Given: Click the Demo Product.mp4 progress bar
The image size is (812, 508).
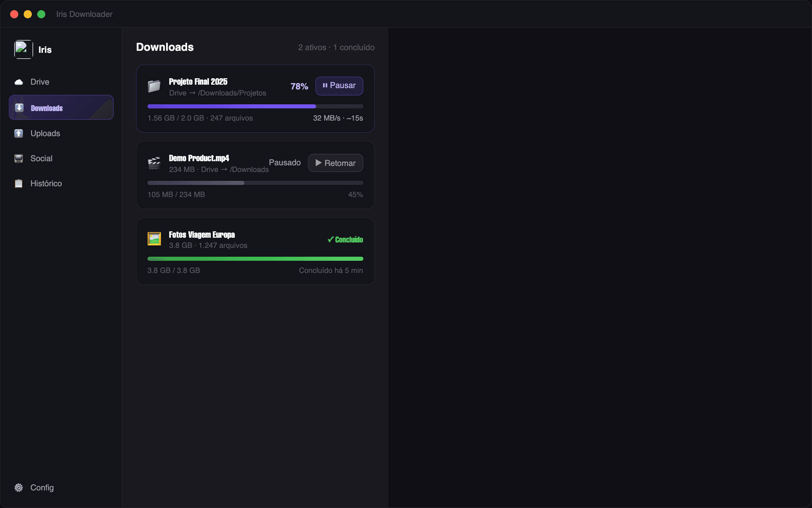Looking at the screenshot, I should [255, 183].
